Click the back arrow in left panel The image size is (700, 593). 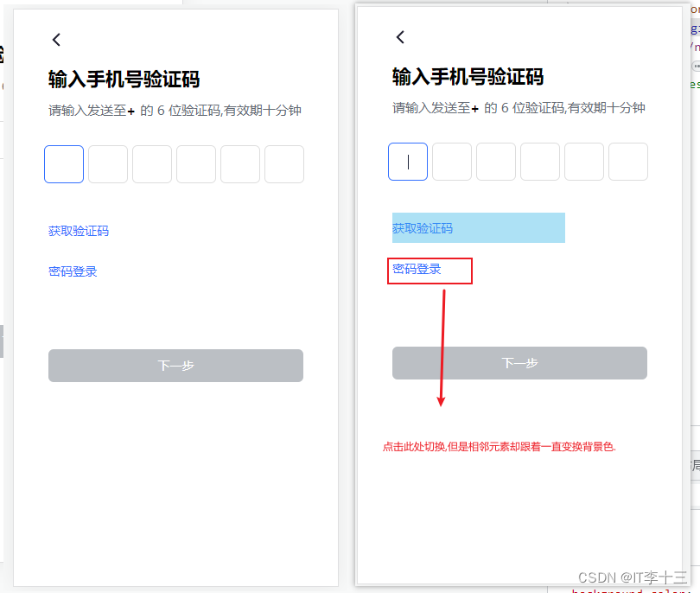coord(56,40)
